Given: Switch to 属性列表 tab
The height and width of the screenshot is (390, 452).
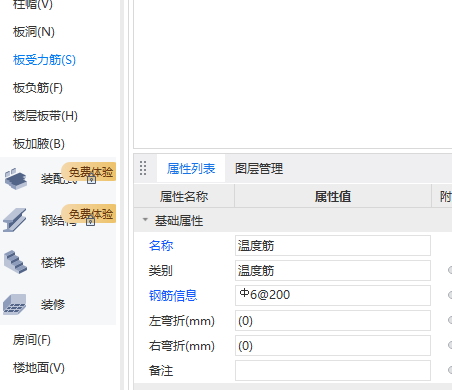Looking at the screenshot, I should tap(191, 169).
